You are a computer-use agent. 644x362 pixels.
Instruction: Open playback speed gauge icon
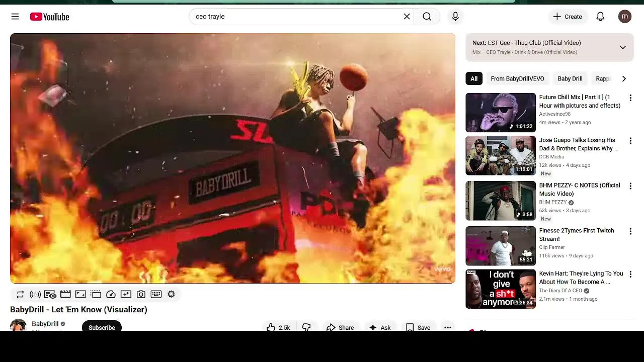[111, 294]
